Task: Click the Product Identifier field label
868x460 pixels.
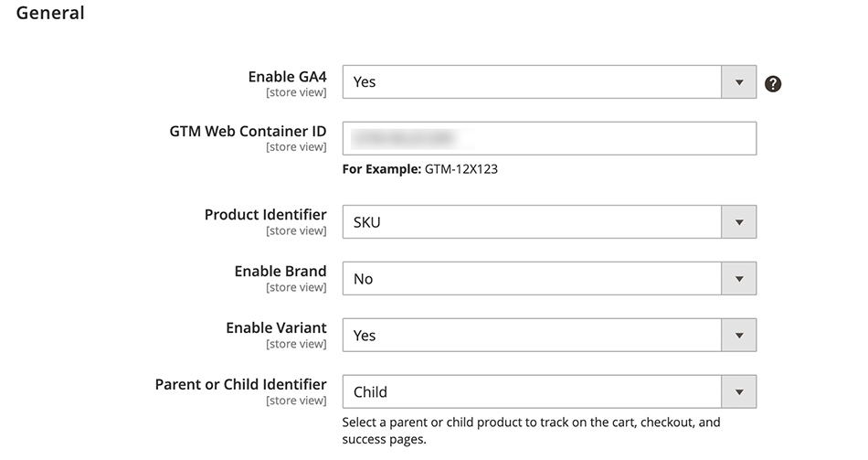Action: 265,215
